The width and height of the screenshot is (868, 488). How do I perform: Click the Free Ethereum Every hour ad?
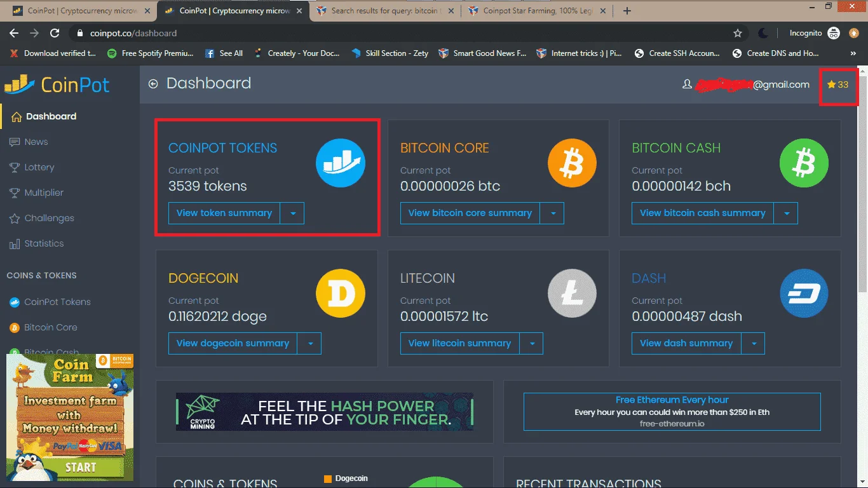click(x=672, y=412)
